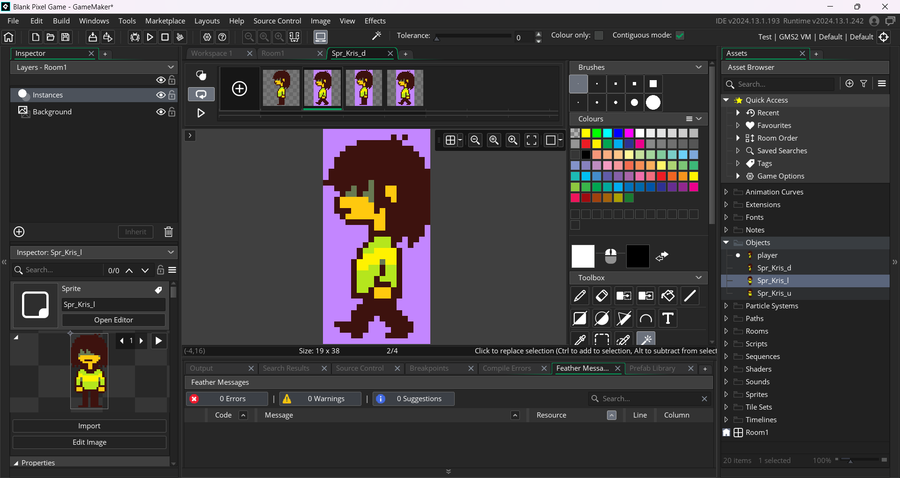
Task: Lock the Instances layer
Action: (172, 95)
